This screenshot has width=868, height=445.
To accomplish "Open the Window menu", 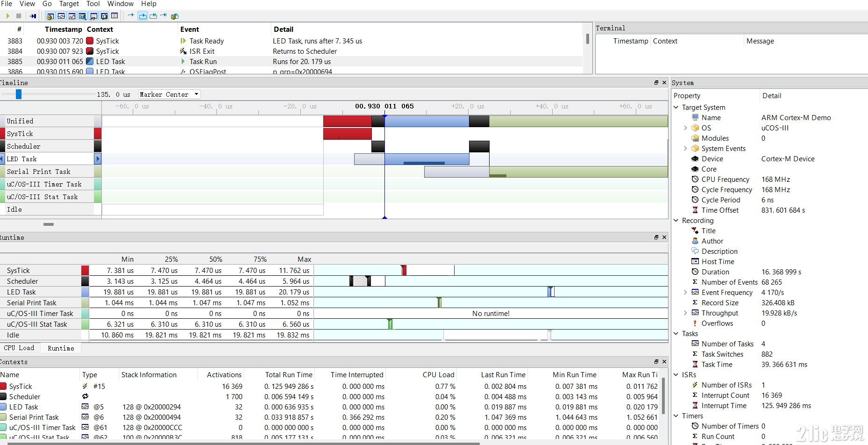I will pyautogui.click(x=121, y=4).
